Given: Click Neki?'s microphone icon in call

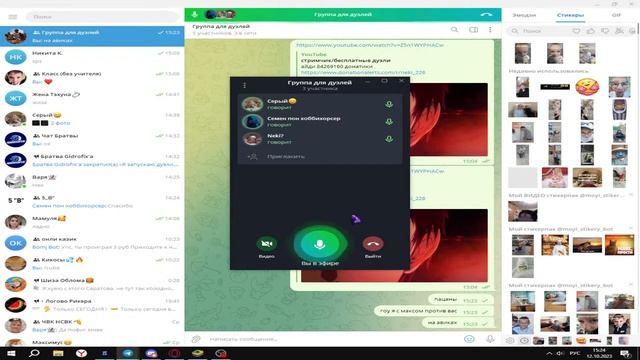Looking at the screenshot, I should (x=389, y=139).
